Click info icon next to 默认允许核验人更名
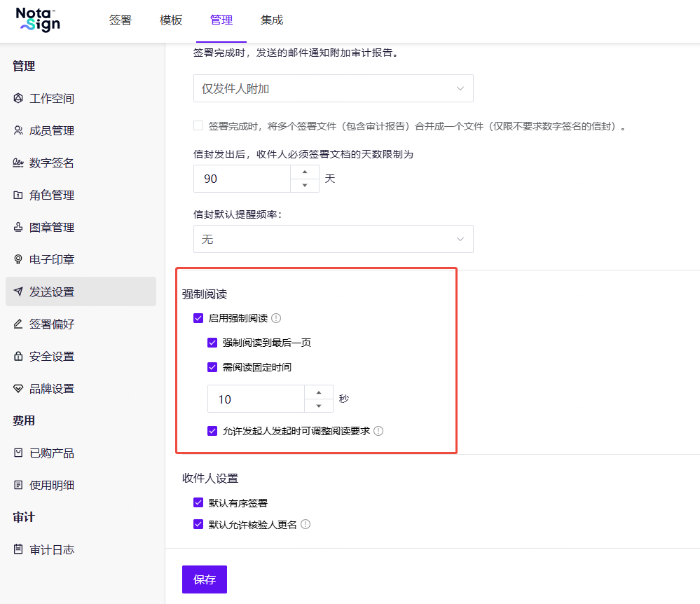Image resolution: width=700 pixels, height=604 pixels. click(x=306, y=525)
